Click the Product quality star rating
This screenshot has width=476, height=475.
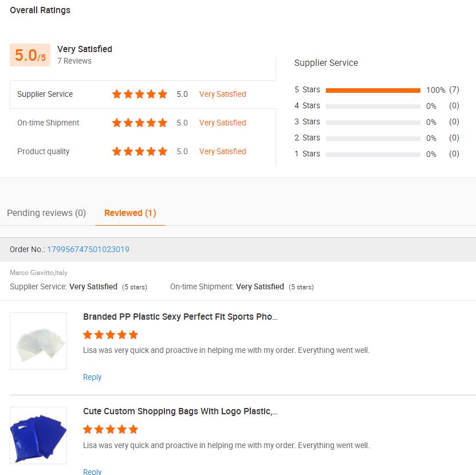[x=139, y=151]
